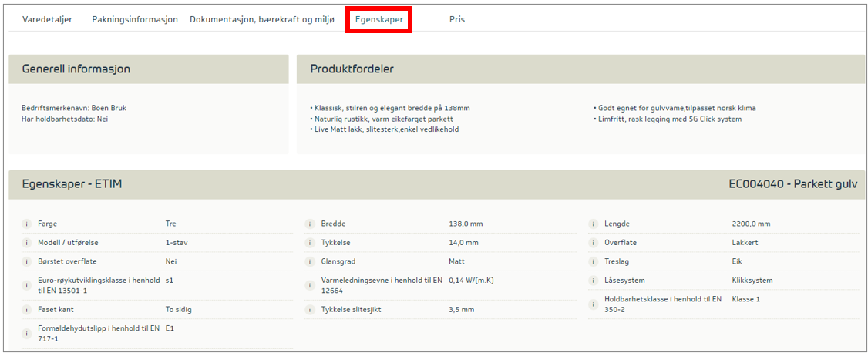
Task: Click info icon next to Lengde
Action: tap(594, 224)
